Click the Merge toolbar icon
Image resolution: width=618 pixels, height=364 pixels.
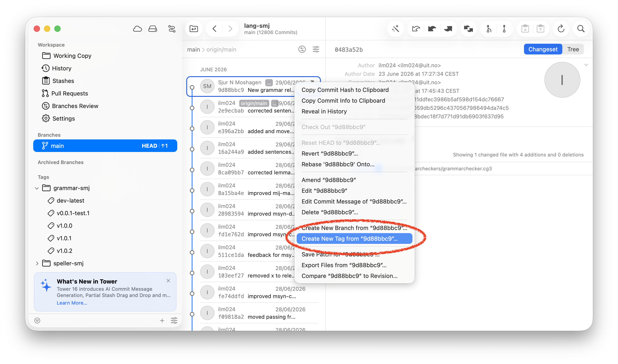click(x=489, y=29)
